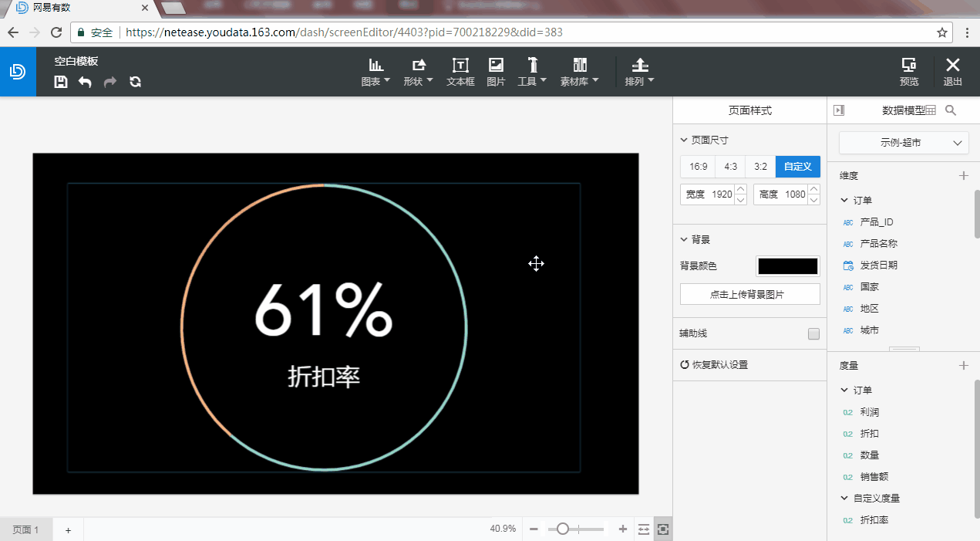This screenshot has width=980, height=541.
Task: Open the 素材库 material library menu
Action: point(580,72)
